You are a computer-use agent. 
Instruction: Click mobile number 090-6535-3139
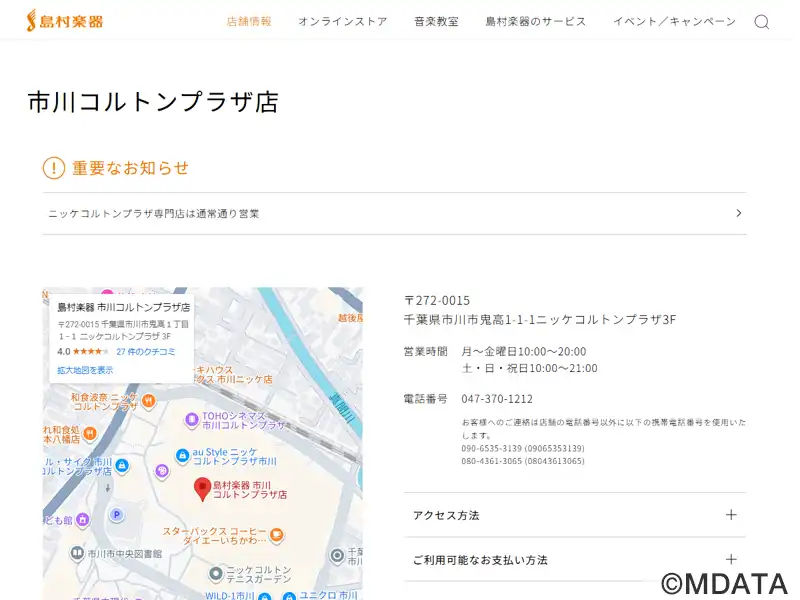(523, 448)
